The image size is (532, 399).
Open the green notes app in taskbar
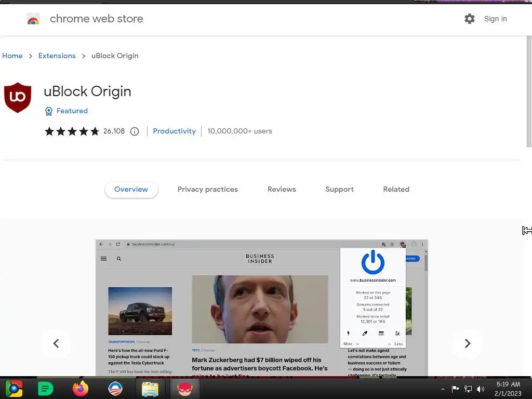(x=46, y=389)
